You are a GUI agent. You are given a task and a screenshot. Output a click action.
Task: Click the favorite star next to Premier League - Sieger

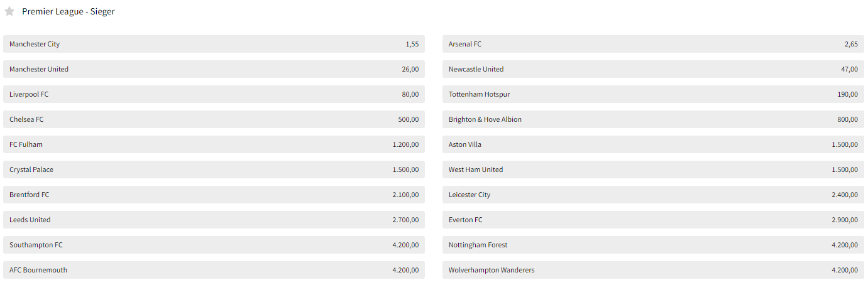tap(9, 11)
